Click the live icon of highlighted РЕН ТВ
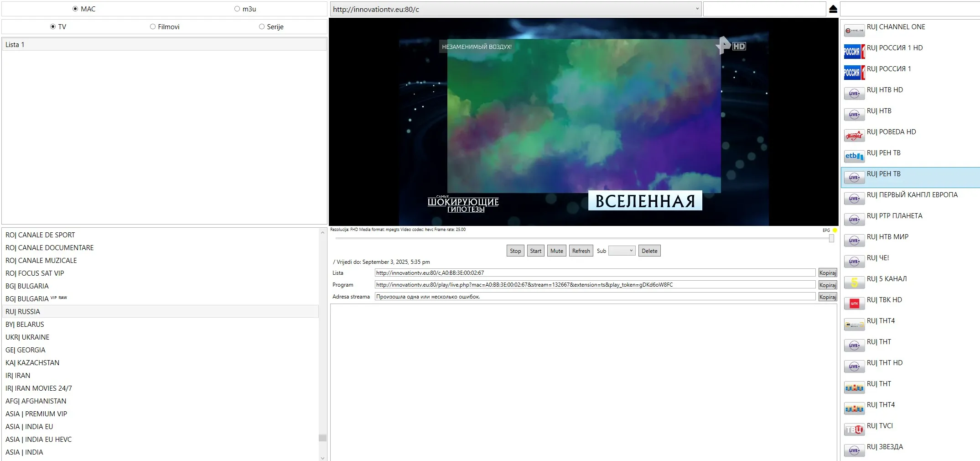This screenshot has height=461, width=980. pos(854,178)
